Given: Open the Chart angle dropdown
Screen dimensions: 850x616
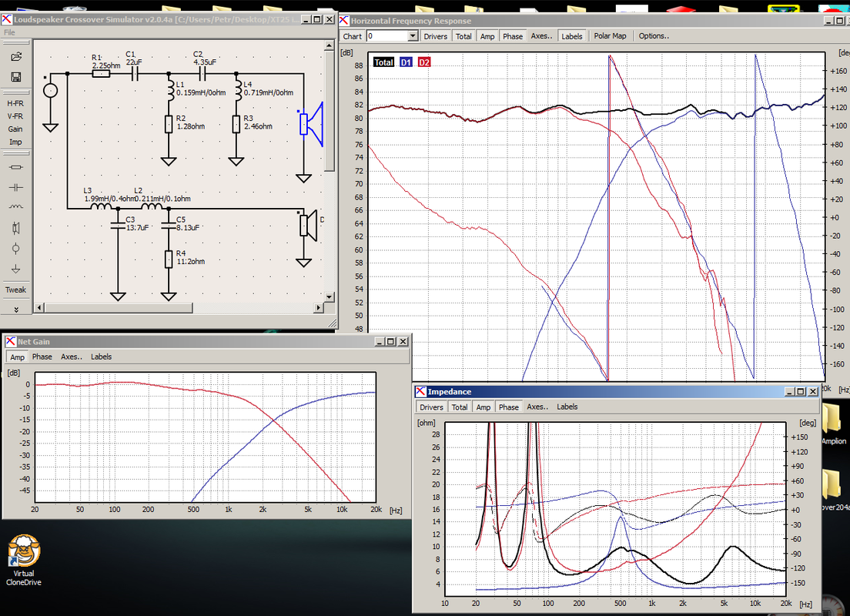Looking at the screenshot, I should [413, 36].
